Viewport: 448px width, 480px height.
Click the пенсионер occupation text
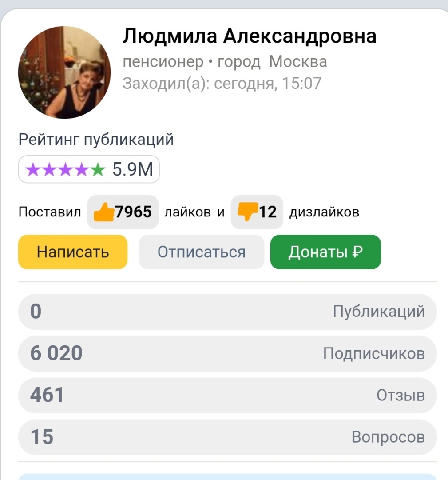(163, 62)
